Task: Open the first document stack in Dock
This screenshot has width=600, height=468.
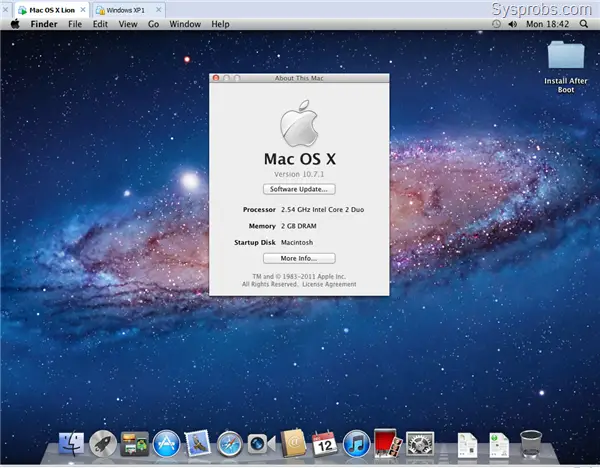Action: tap(467, 445)
